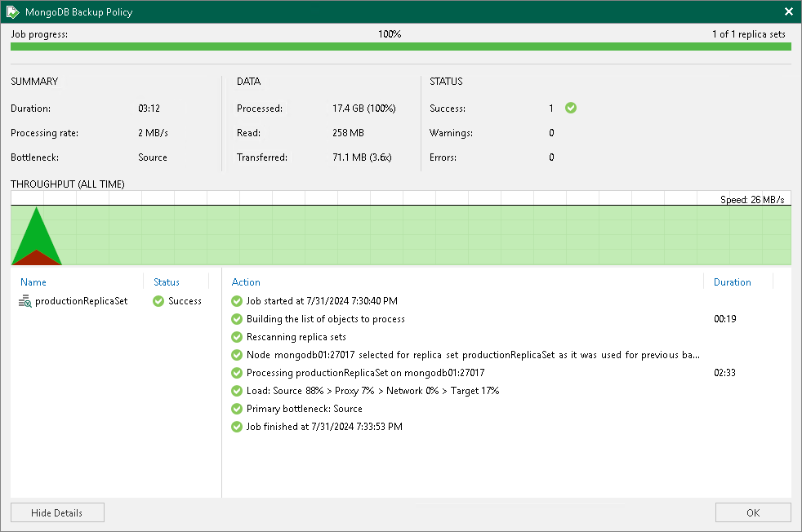Click the Hide Details button
802x532 pixels.
(56, 512)
